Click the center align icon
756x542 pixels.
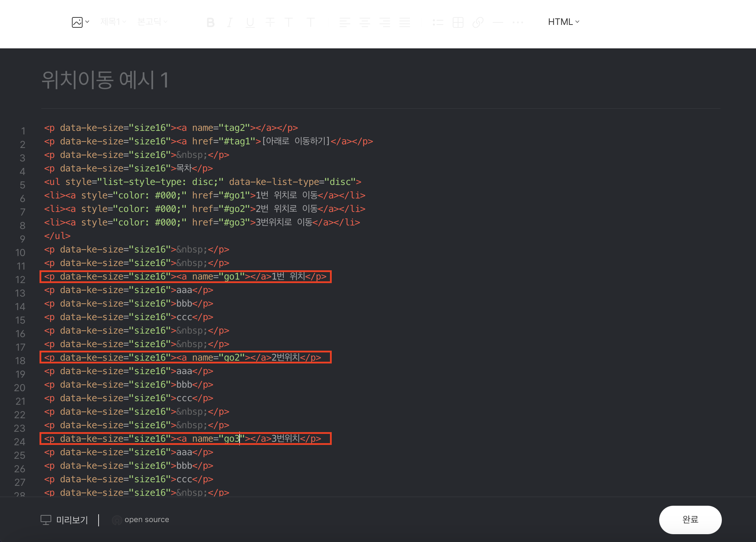click(x=364, y=22)
